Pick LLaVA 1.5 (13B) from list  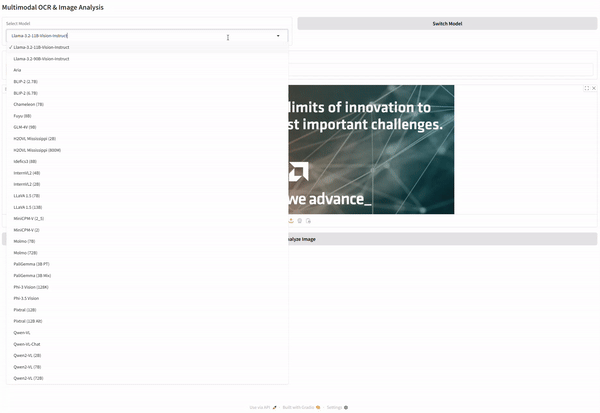(x=29, y=207)
